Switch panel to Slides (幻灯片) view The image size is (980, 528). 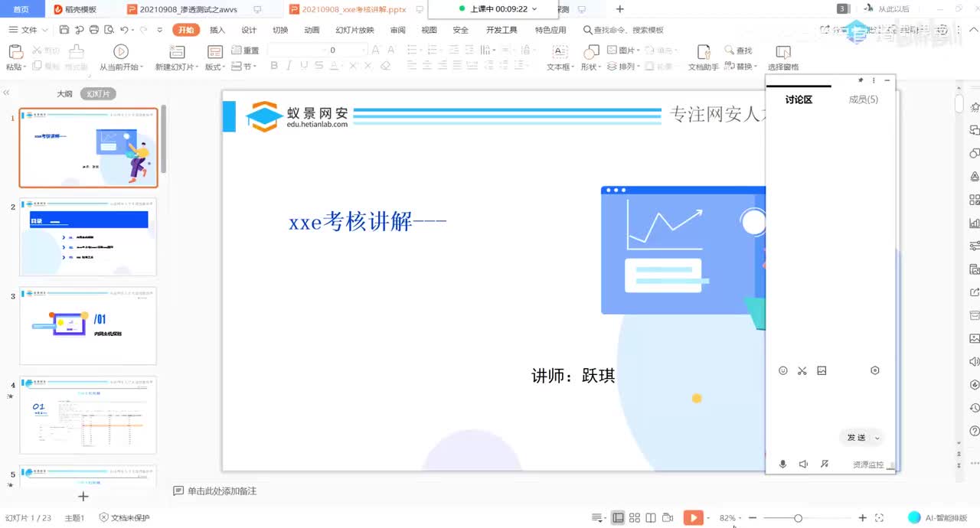(x=98, y=94)
